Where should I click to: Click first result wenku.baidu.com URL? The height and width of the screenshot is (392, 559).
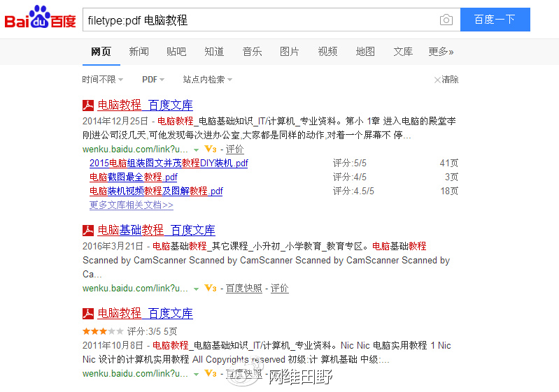click(135, 149)
